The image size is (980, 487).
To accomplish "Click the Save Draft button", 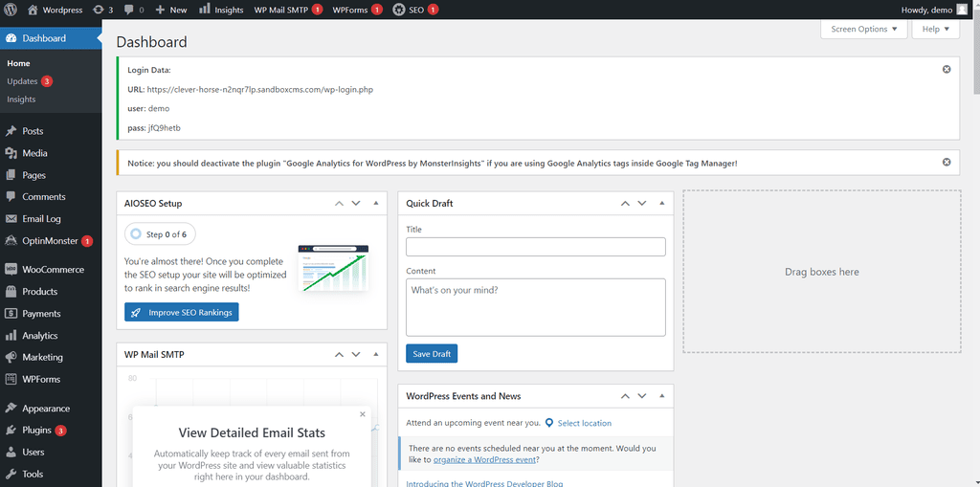I will 432,353.
